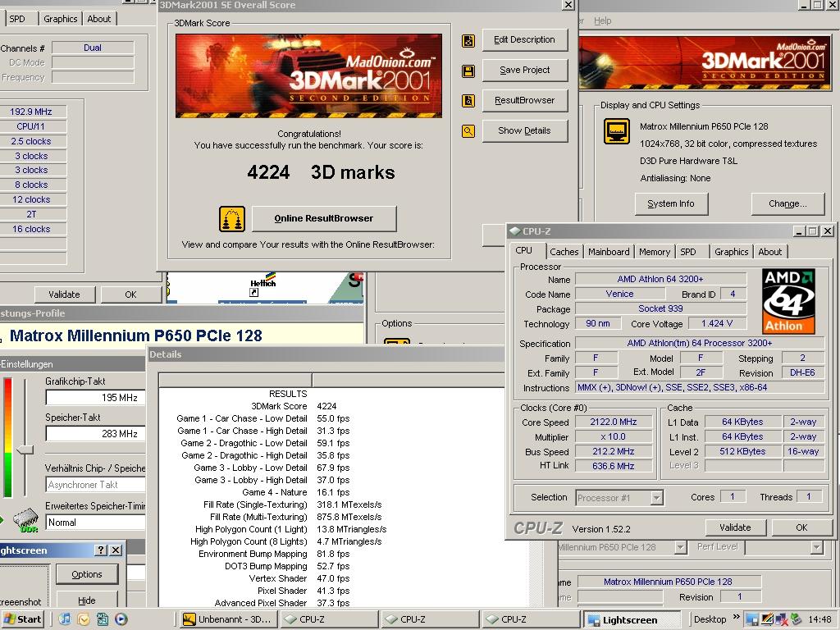
Task: Click the DDR memory chip icon
Action: pos(25,519)
